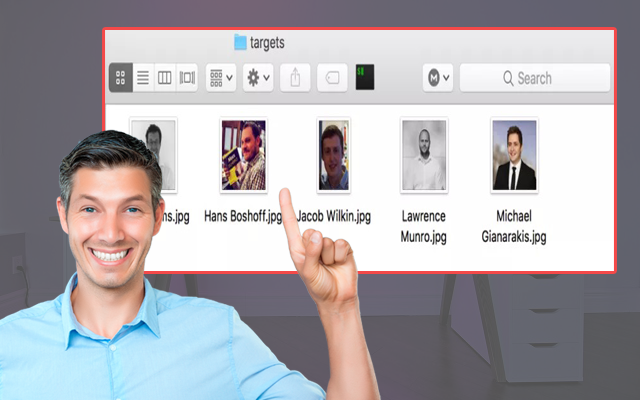The image size is (640, 400).
Task: Click in the Search field
Action: 535,78
